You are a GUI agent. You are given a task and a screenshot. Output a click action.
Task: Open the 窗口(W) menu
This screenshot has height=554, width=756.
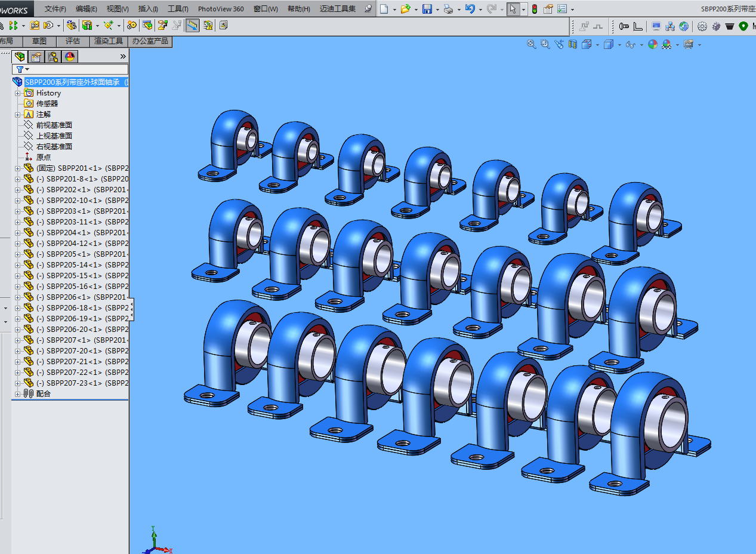click(x=266, y=9)
